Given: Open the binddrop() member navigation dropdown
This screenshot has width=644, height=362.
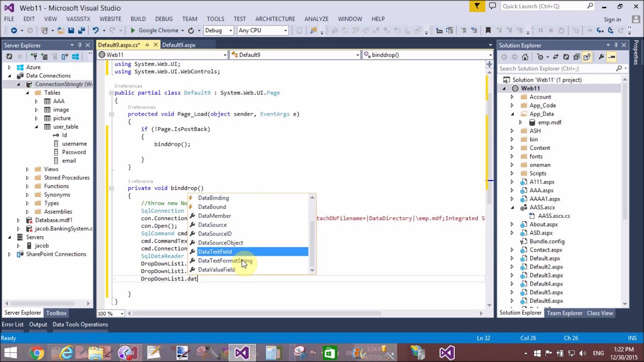Looking at the screenshot, I should [428, 55].
